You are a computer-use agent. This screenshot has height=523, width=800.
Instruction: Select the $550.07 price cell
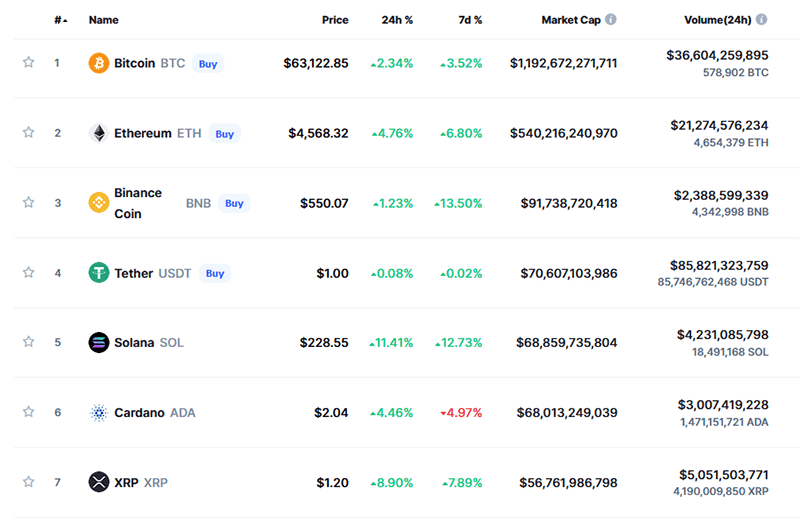point(324,203)
